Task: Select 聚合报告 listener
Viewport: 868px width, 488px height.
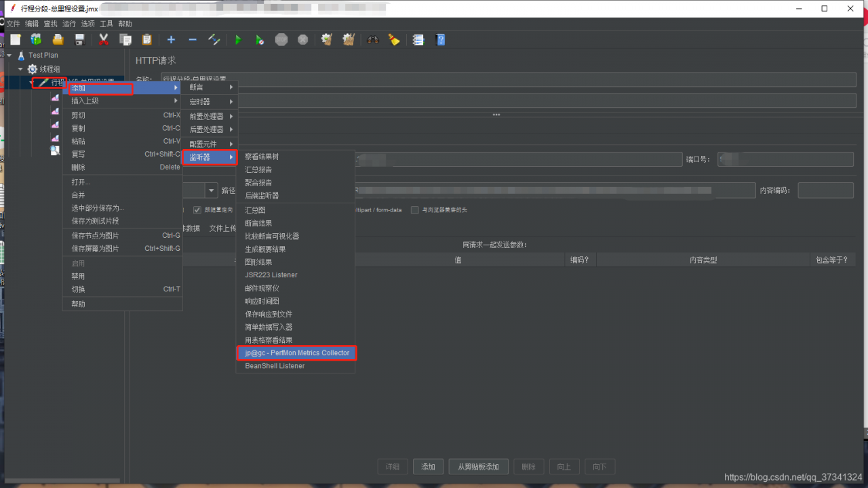Action: [296, 182]
